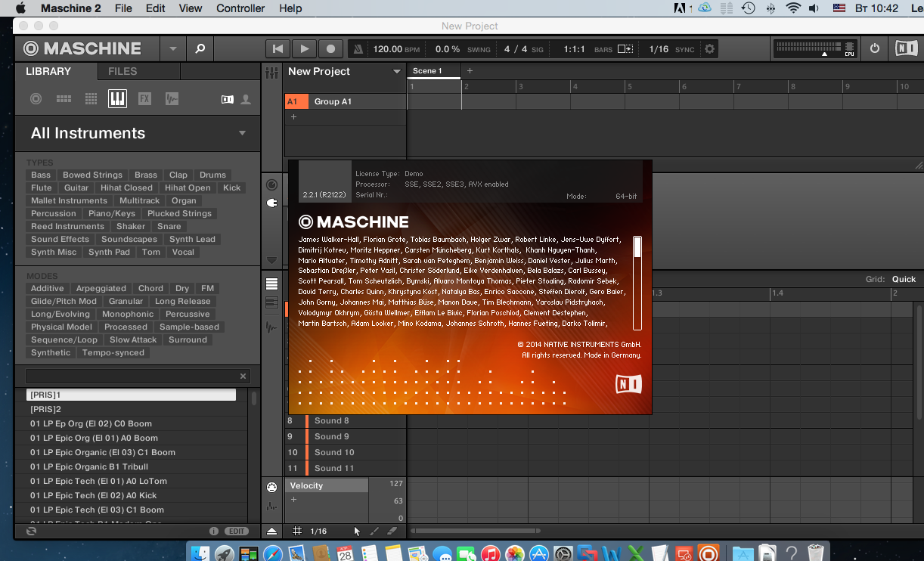
Task: Open the New Project dropdown arrow
Action: (396, 72)
